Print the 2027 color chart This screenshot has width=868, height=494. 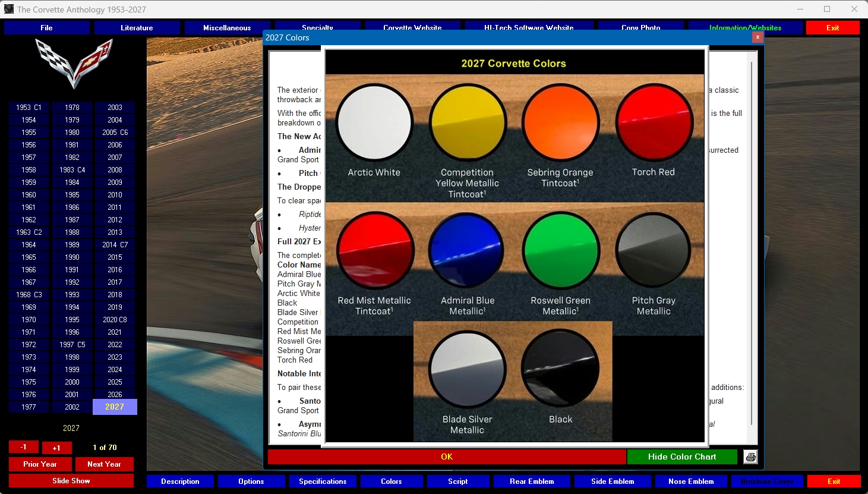point(750,457)
